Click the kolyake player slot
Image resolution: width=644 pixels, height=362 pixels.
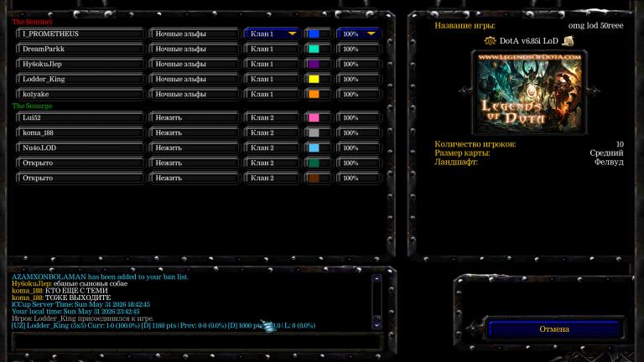click(80, 94)
